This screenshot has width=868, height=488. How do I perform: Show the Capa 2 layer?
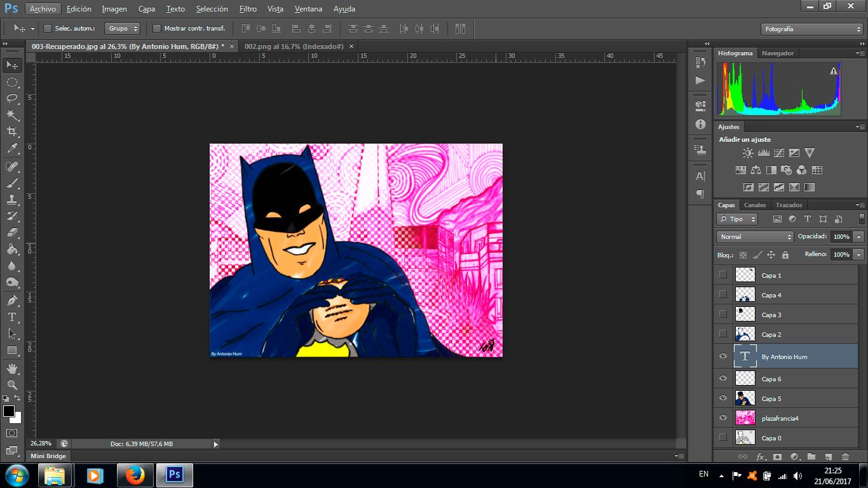[x=722, y=334]
